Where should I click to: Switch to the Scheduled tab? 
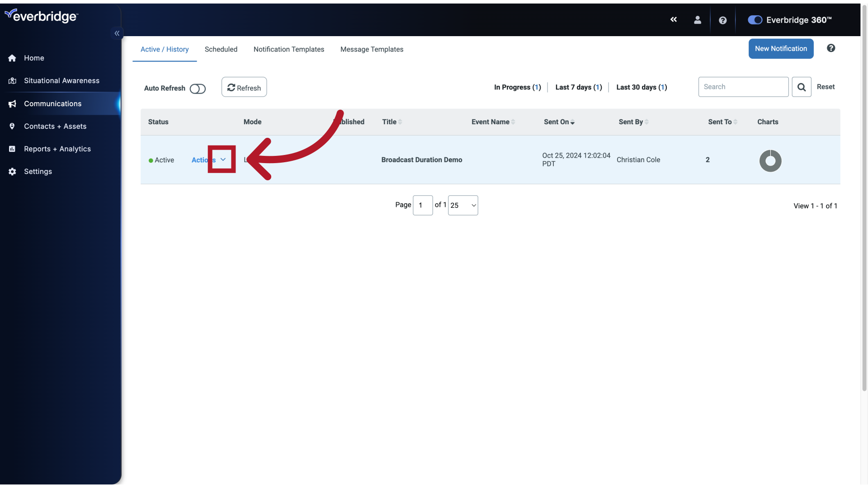(x=221, y=49)
